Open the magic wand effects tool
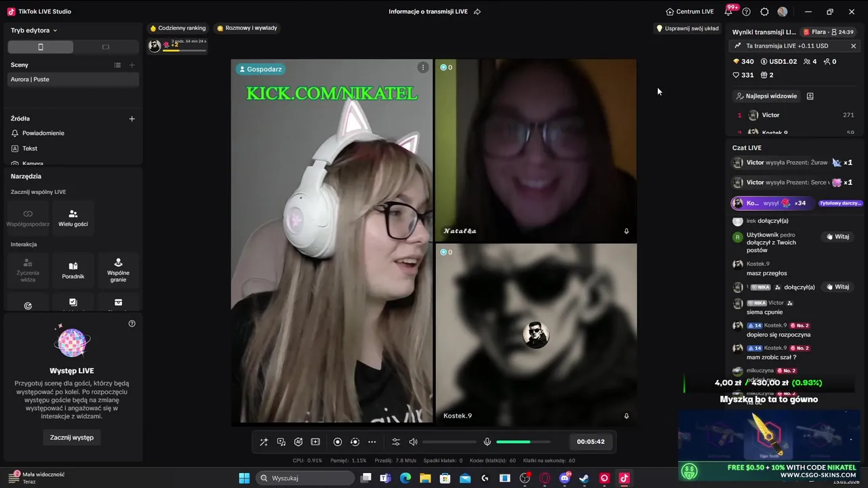868x488 pixels. point(264,442)
